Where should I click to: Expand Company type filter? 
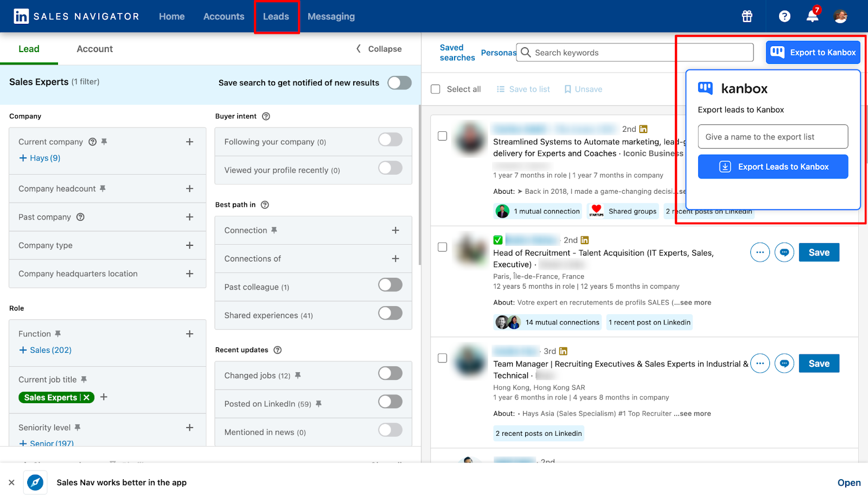[189, 245]
